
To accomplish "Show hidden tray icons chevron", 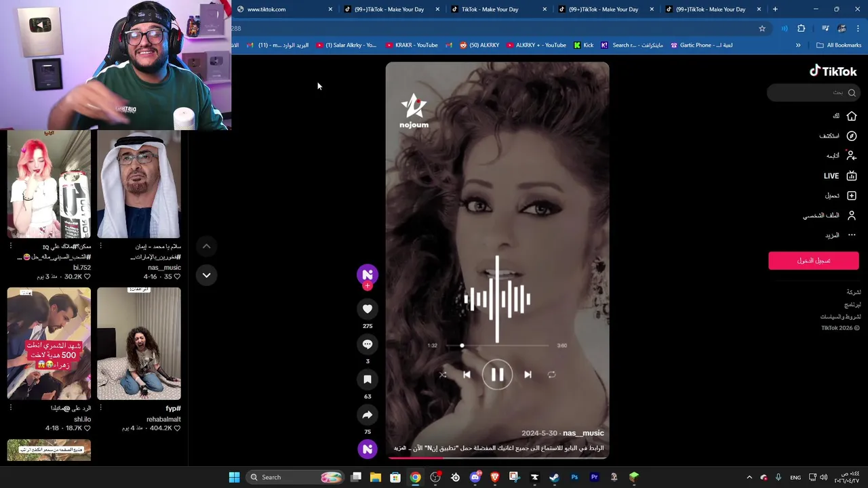I will pos(749,477).
